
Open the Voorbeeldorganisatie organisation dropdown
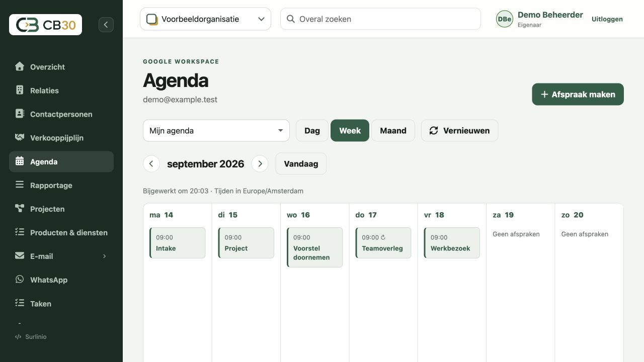point(205,19)
